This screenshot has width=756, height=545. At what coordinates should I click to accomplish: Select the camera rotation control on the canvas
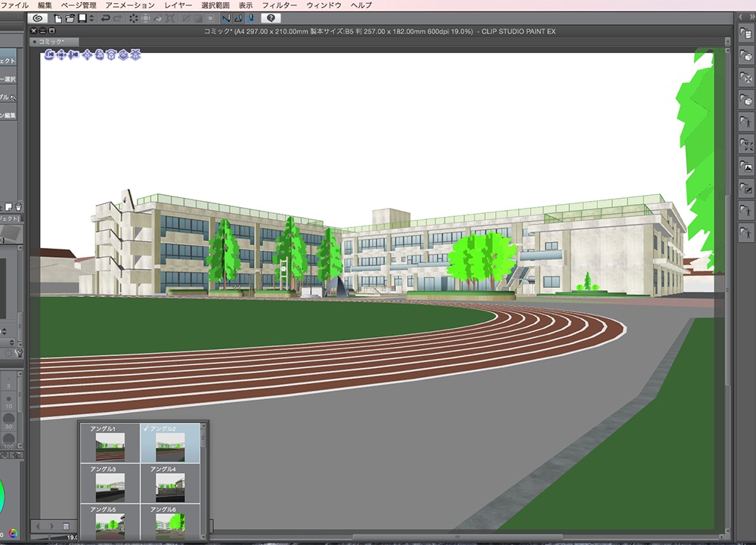[48, 56]
